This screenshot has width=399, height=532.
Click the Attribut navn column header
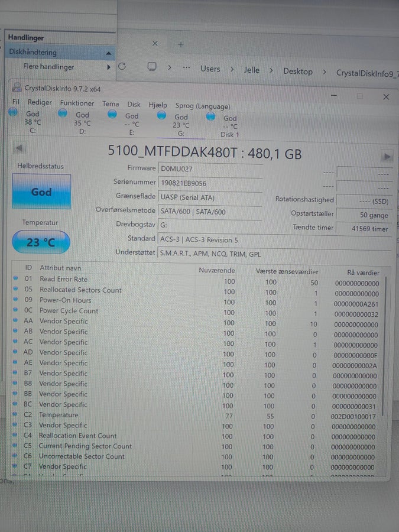pos(60,268)
